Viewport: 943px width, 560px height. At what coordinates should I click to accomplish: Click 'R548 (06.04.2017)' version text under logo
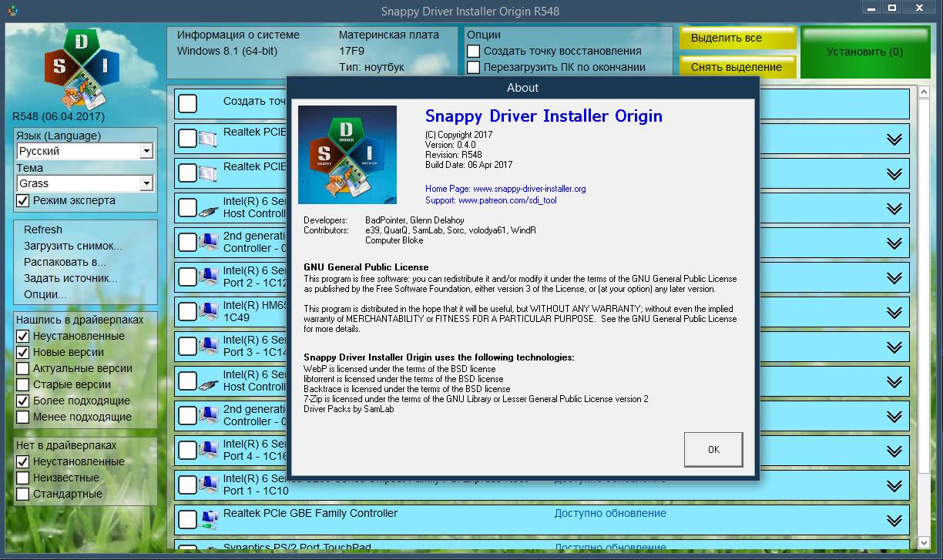coord(59,116)
